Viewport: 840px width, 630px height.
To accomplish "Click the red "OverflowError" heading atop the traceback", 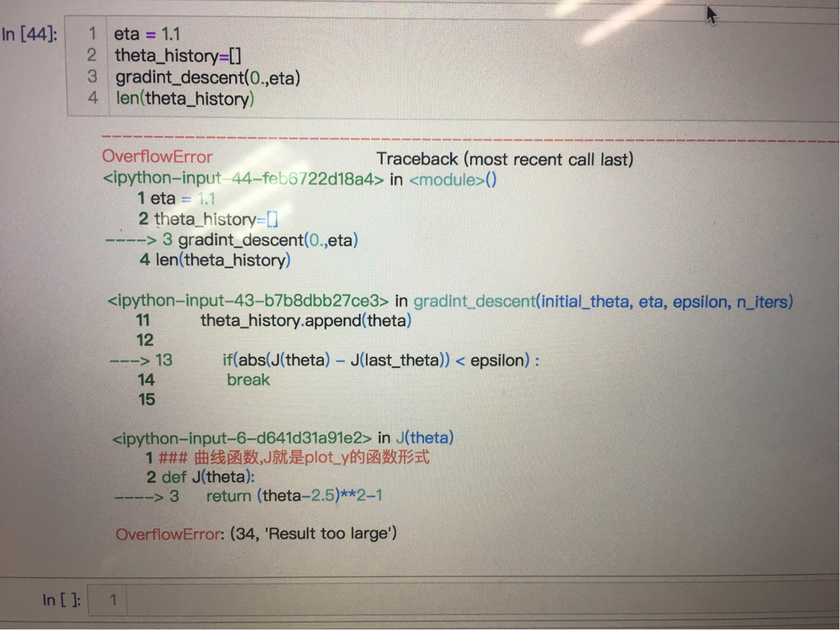I will pos(157,157).
